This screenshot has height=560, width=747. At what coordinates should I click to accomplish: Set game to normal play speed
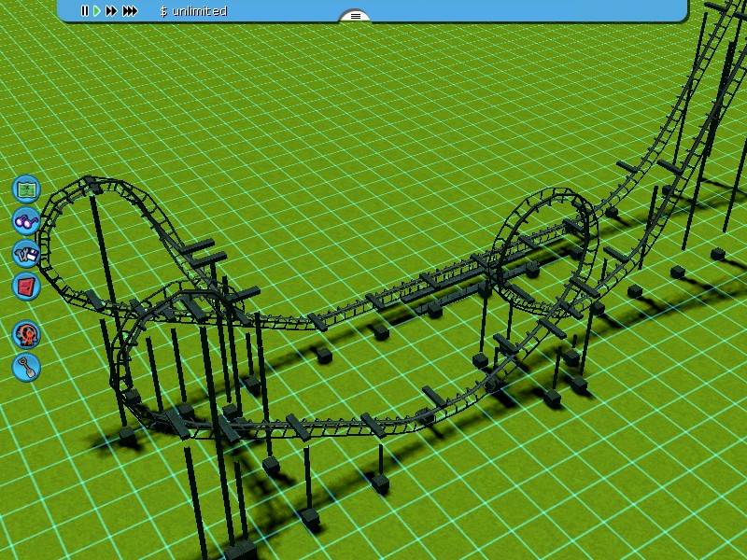click(97, 11)
